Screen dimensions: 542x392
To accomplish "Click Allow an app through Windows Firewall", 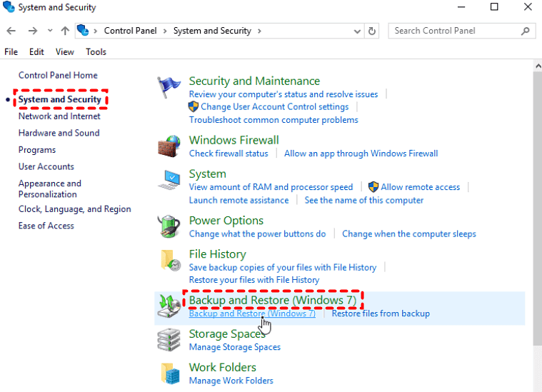I will point(361,154).
